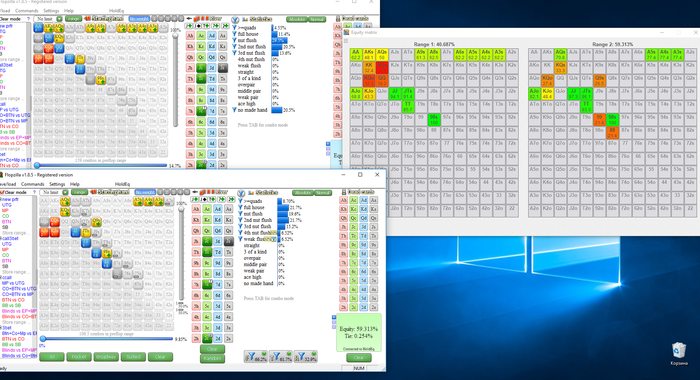The height and width of the screenshot is (380, 700).
Task: Select Ah in front Board weights grid
Action: 344,200
